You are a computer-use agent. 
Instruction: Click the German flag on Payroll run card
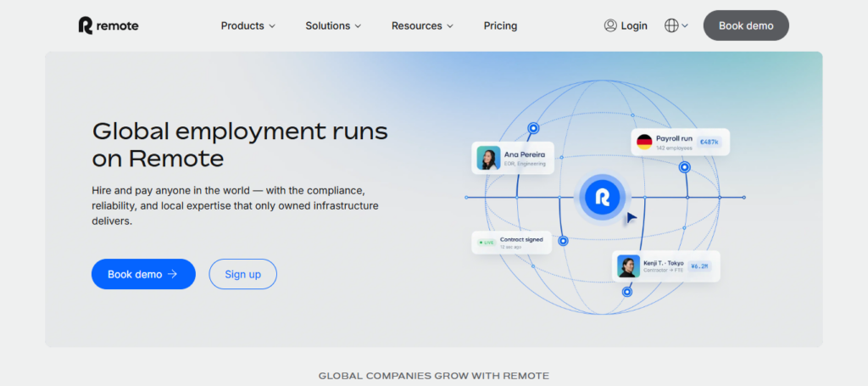pyautogui.click(x=644, y=142)
